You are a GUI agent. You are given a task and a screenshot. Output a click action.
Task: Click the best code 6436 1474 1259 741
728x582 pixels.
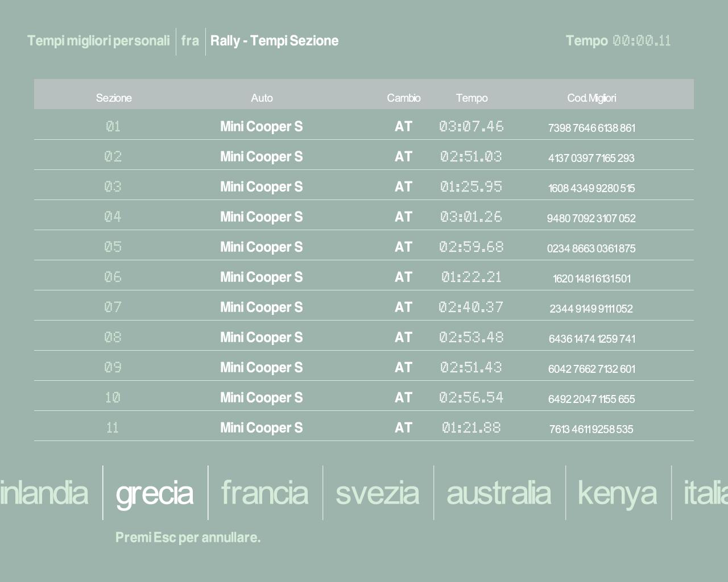591,339
